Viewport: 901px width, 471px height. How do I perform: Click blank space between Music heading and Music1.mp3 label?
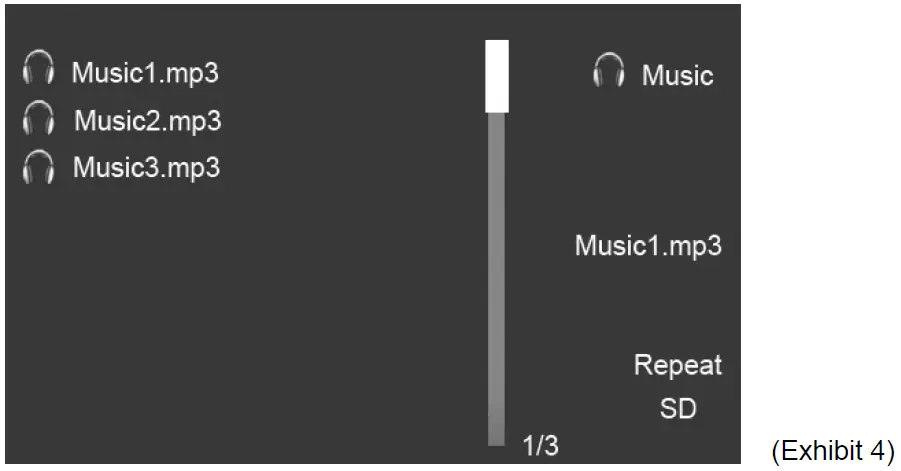coord(650,160)
